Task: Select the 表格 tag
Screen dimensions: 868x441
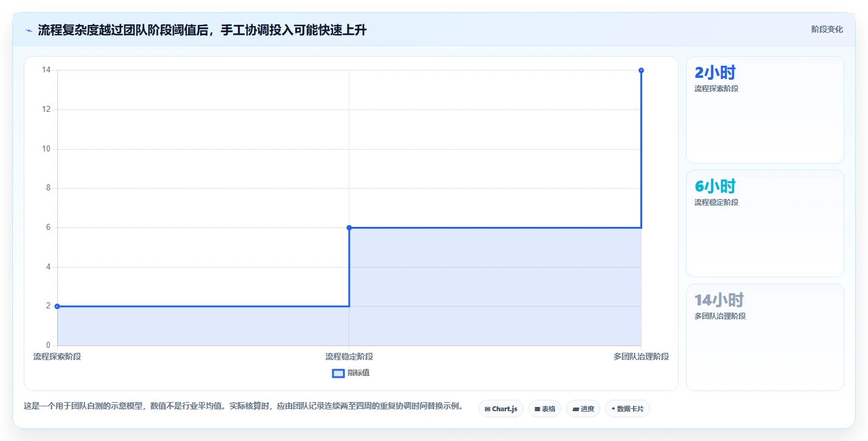Action: [545, 409]
